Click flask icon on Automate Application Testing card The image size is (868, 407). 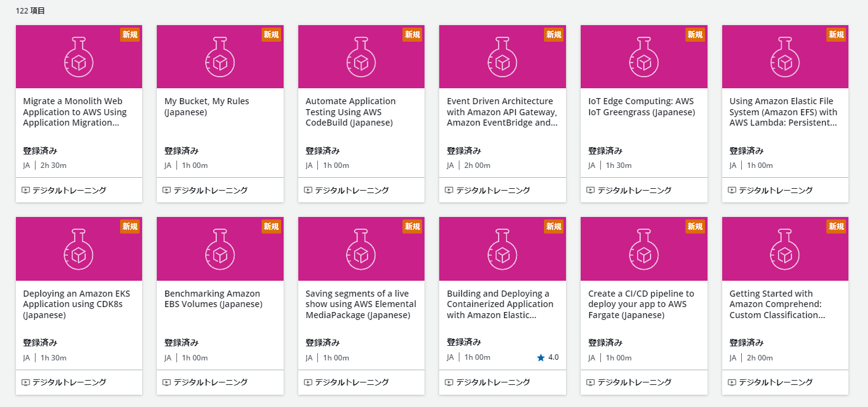[x=361, y=56]
